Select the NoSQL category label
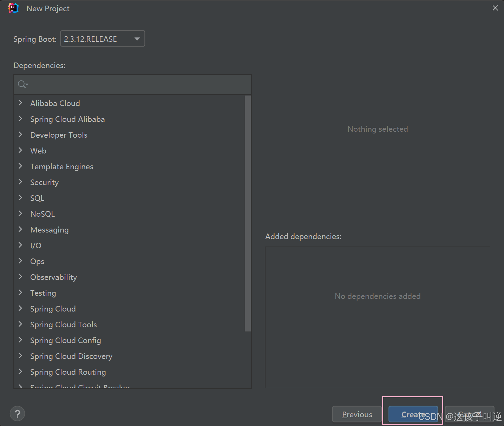The width and height of the screenshot is (504, 426). (x=42, y=214)
